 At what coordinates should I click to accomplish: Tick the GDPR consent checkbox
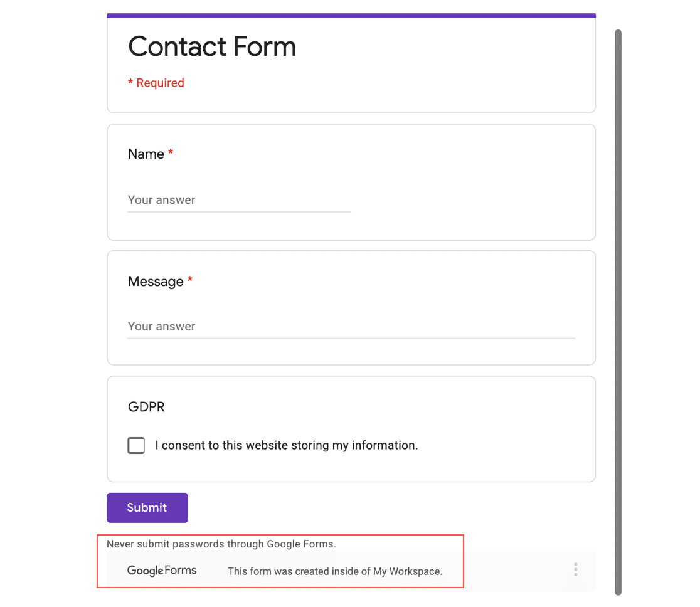(136, 445)
